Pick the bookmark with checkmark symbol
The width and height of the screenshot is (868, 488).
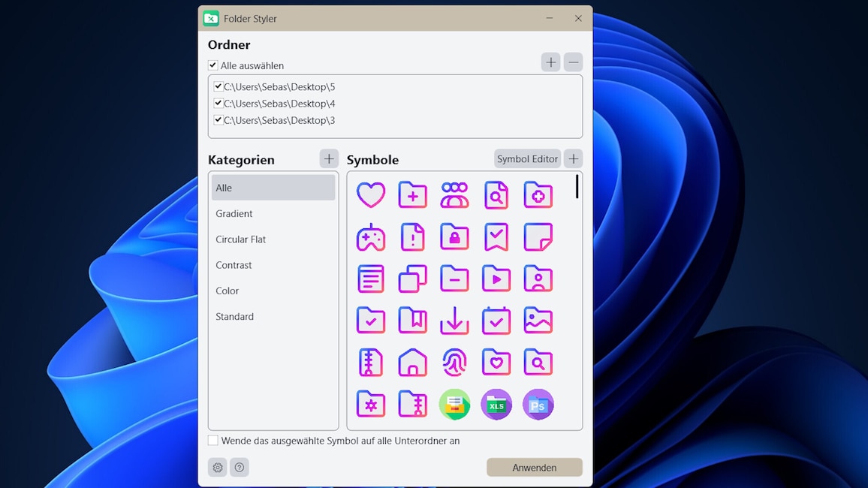[496, 237]
